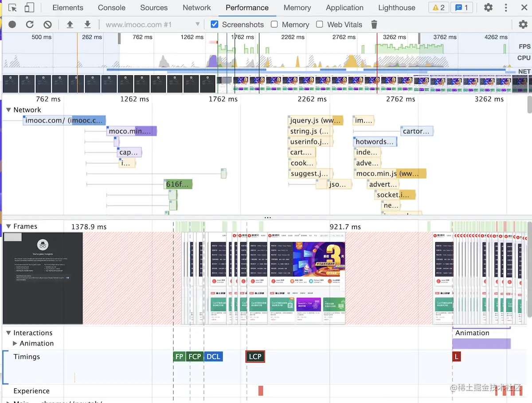Viewport: 532px width, 403px height.
Task: Open DevTools settings gear icon
Action: (x=488, y=8)
